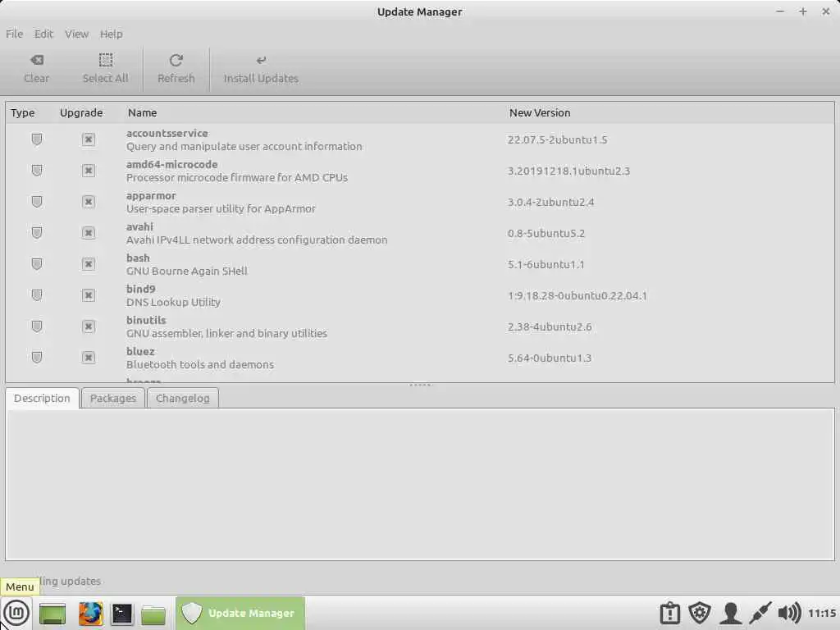The width and height of the screenshot is (840, 630).
Task: Click the shield type icon for apparmor
Action: tap(36, 202)
